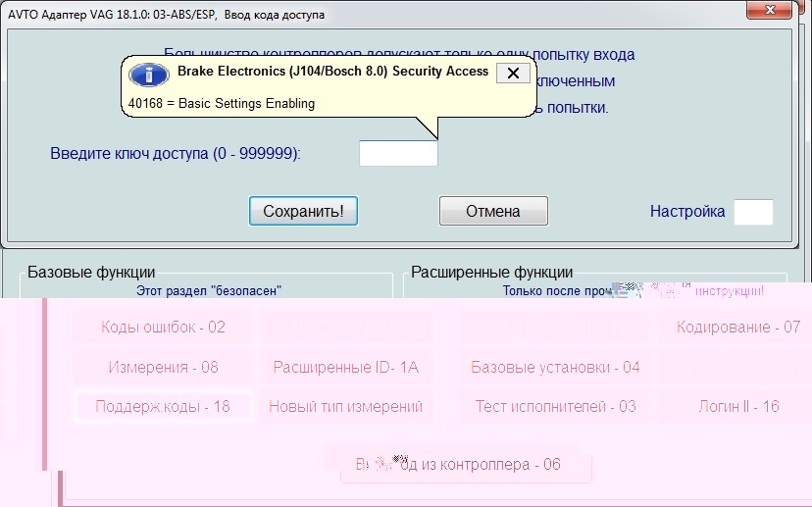Click the blue info icon in the balloon
The image size is (812, 507).
point(148,75)
